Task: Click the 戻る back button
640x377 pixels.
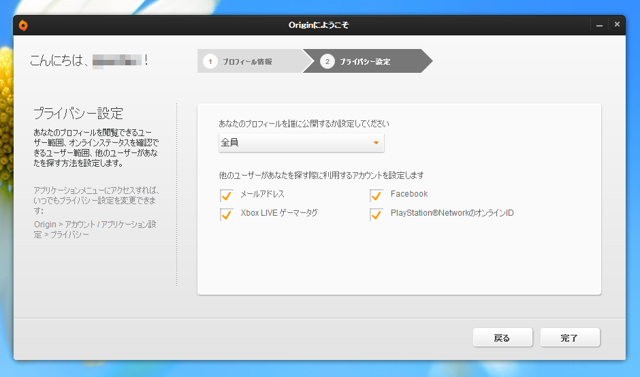Action: click(x=502, y=338)
